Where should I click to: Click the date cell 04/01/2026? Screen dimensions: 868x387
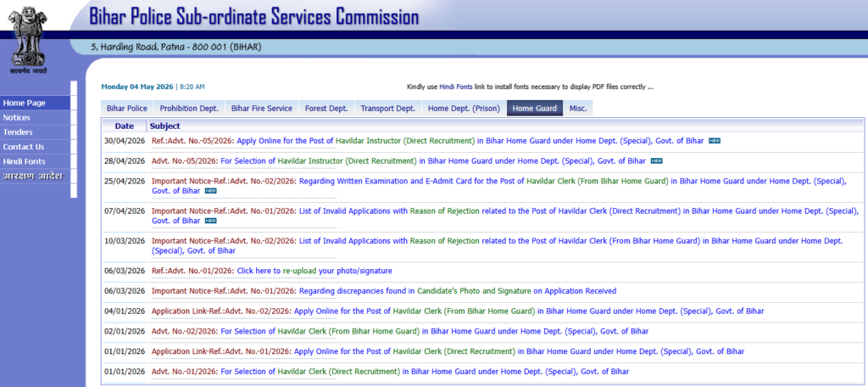click(125, 311)
